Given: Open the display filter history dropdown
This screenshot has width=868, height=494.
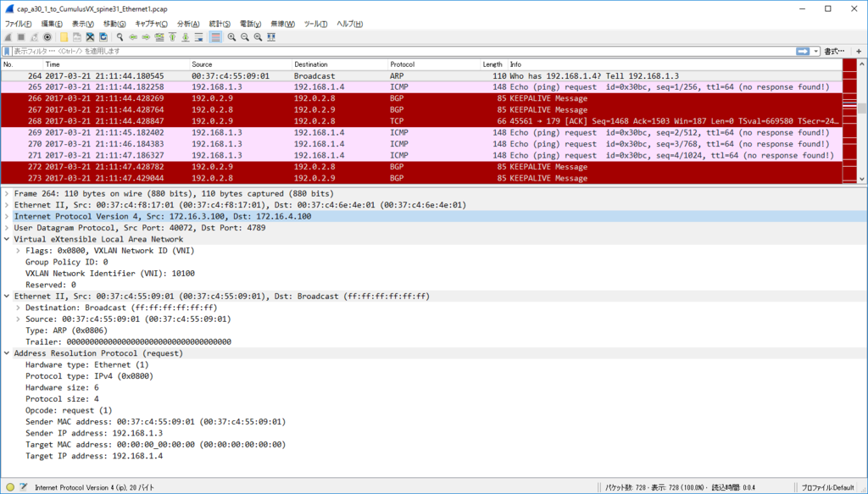Looking at the screenshot, I should click(816, 51).
